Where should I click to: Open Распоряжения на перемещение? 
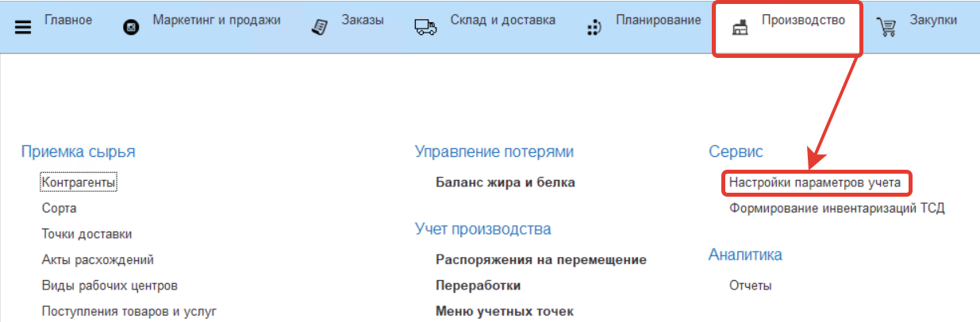pyautogui.click(x=540, y=259)
